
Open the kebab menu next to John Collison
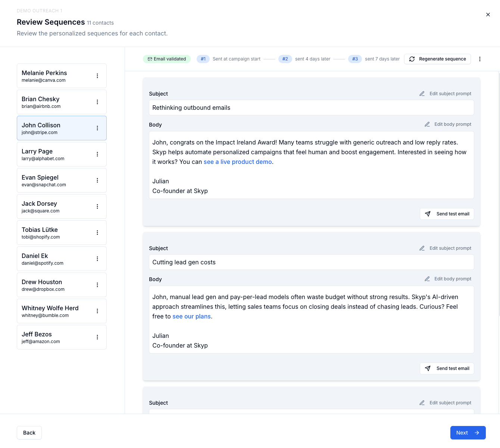(x=97, y=128)
